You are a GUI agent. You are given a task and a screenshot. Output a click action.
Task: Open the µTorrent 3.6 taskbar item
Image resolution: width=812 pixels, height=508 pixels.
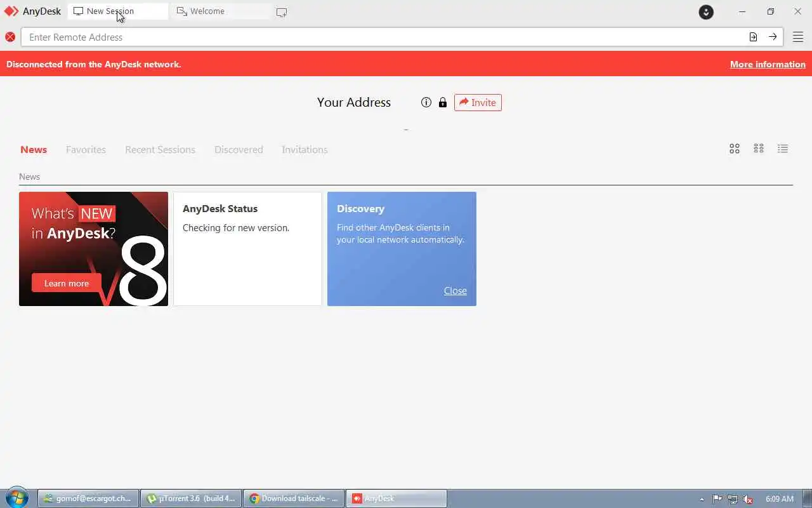point(191,498)
